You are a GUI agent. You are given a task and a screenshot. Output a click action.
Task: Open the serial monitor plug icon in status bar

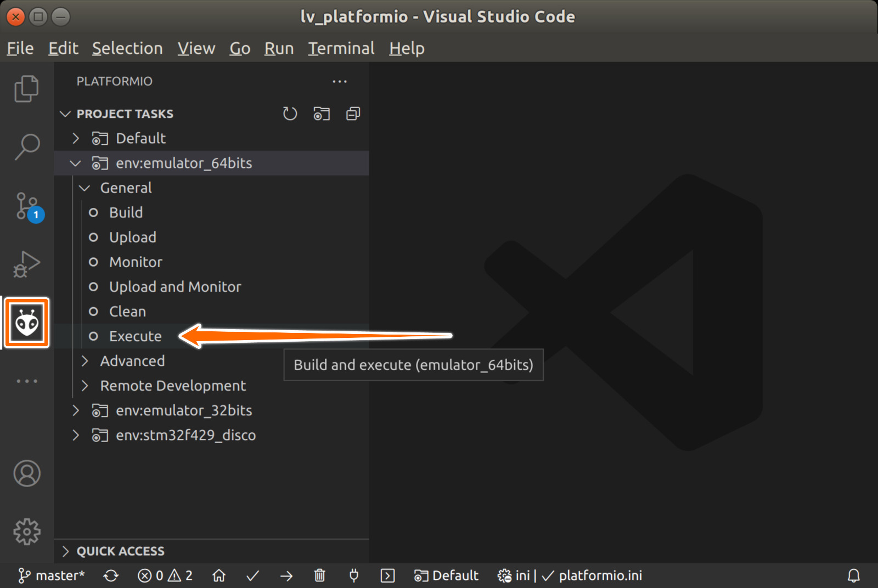(x=354, y=575)
